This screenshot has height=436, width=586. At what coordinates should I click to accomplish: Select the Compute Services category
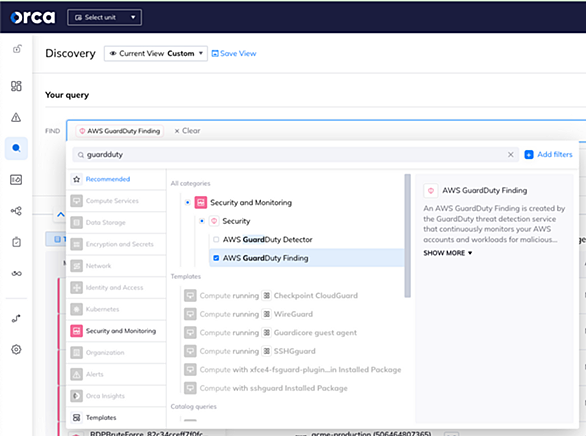pos(116,201)
